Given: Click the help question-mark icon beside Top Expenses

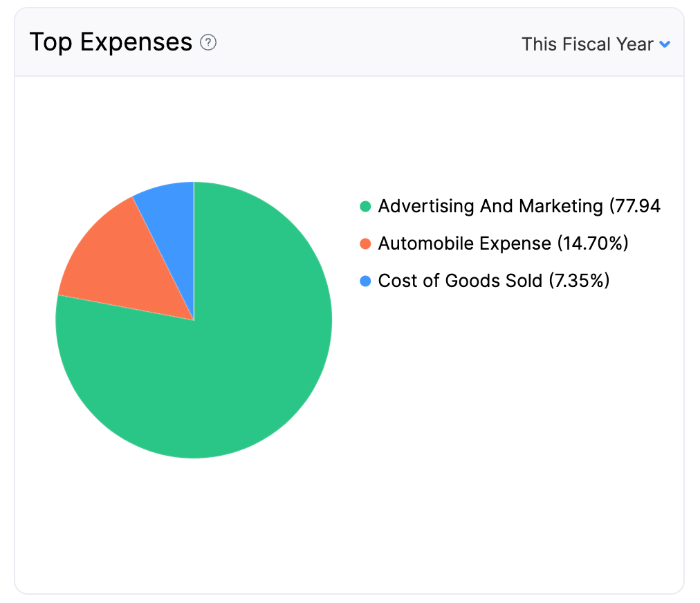Looking at the screenshot, I should 208,43.
